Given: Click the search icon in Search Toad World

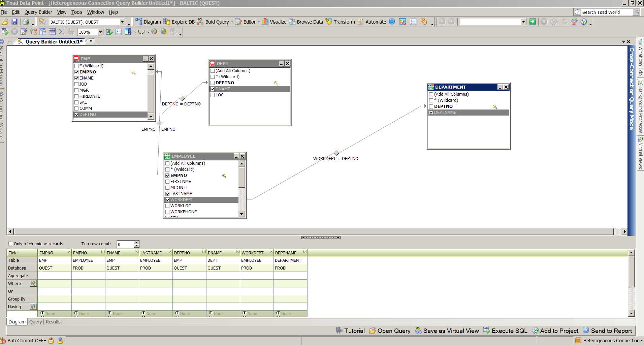Looking at the screenshot, I should (x=637, y=12).
